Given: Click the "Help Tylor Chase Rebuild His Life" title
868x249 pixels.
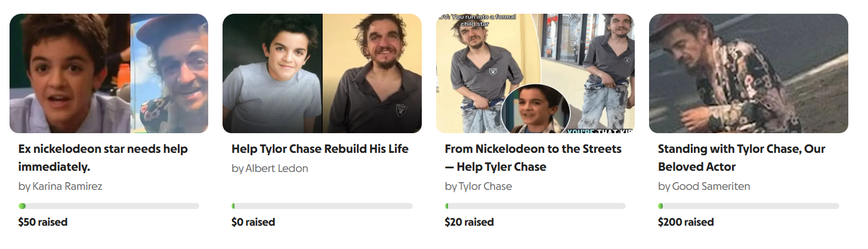Looking at the screenshot, I should pos(320,149).
